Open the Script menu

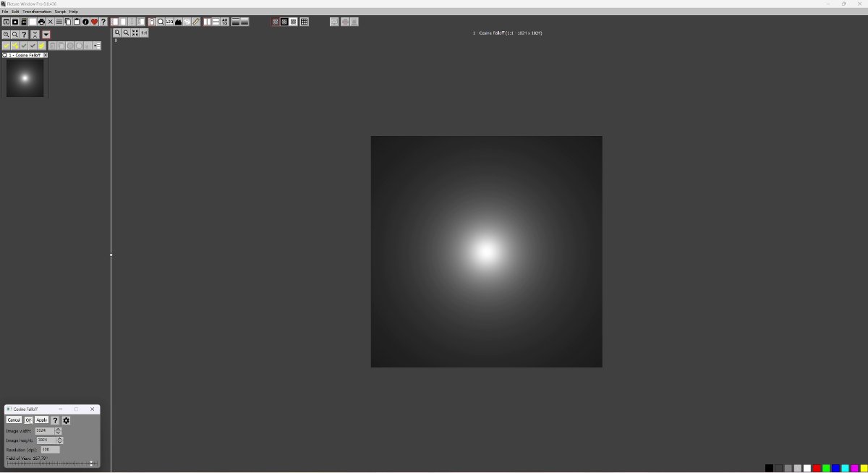tap(60, 12)
